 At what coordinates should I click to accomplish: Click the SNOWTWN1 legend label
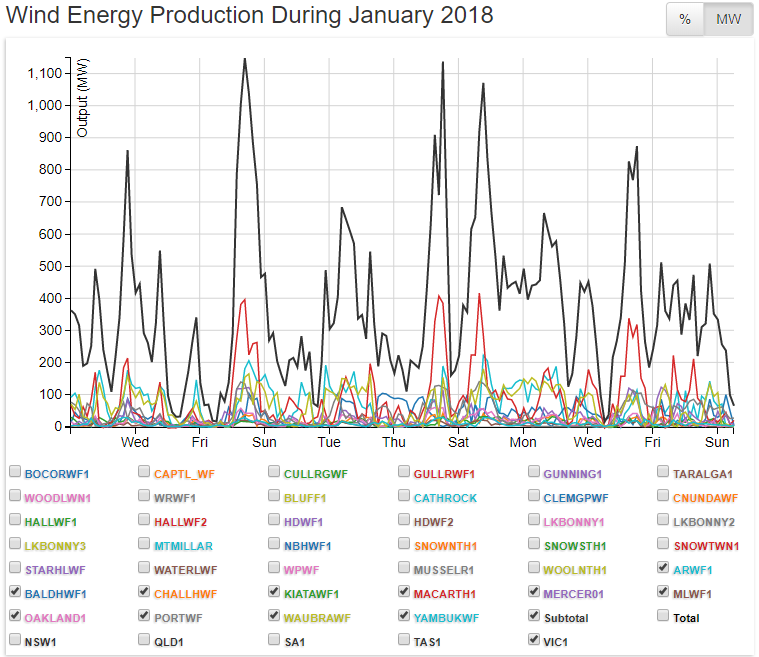[x=705, y=546]
